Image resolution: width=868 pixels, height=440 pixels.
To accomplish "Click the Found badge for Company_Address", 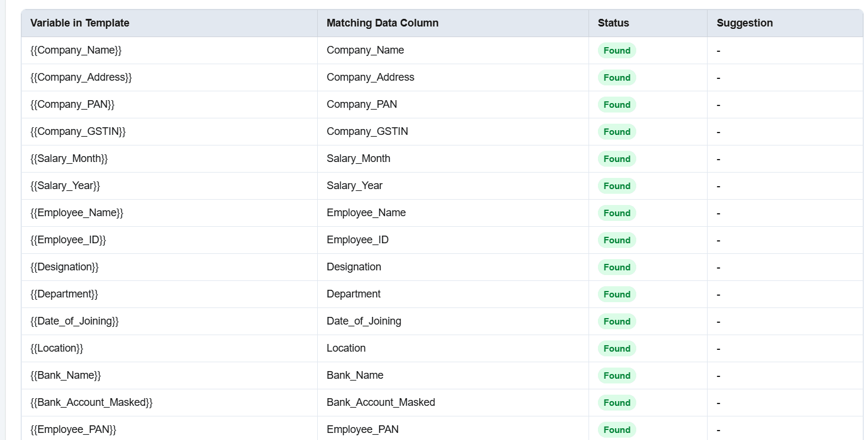I will point(617,78).
